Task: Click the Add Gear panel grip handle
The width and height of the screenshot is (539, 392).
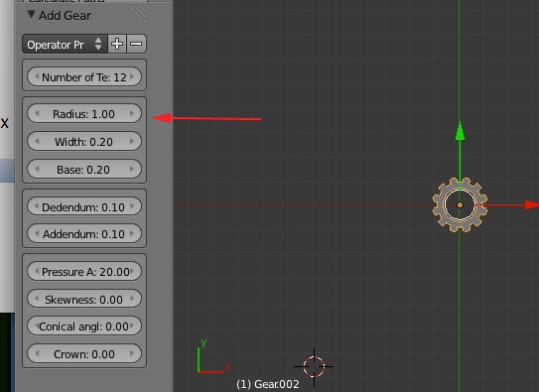Action: click(x=139, y=14)
